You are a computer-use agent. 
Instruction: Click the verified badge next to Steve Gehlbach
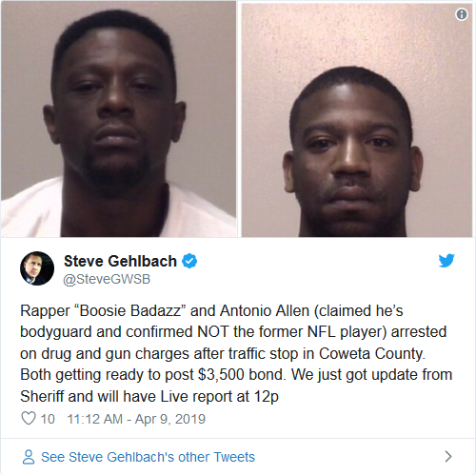pos(189,261)
